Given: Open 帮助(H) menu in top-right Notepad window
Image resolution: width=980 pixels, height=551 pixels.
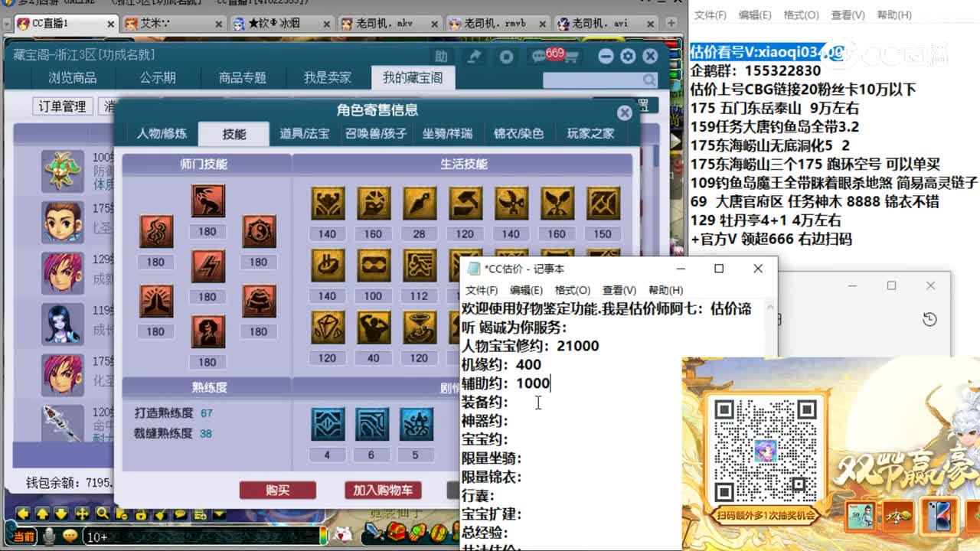Looking at the screenshot, I should pyautogui.click(x=893, y=15).
